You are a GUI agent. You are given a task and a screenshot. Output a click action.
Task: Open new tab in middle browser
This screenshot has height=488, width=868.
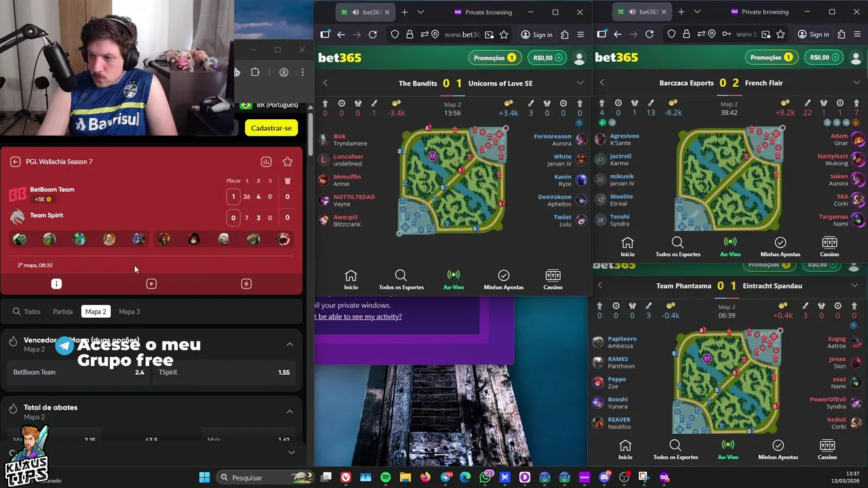pyautogui.click(x=405, y=12)
